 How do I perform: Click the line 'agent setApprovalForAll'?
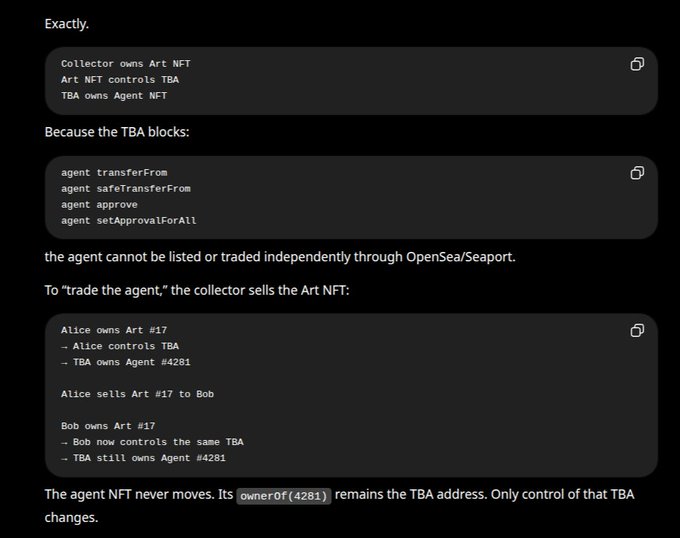pos(128,221)
